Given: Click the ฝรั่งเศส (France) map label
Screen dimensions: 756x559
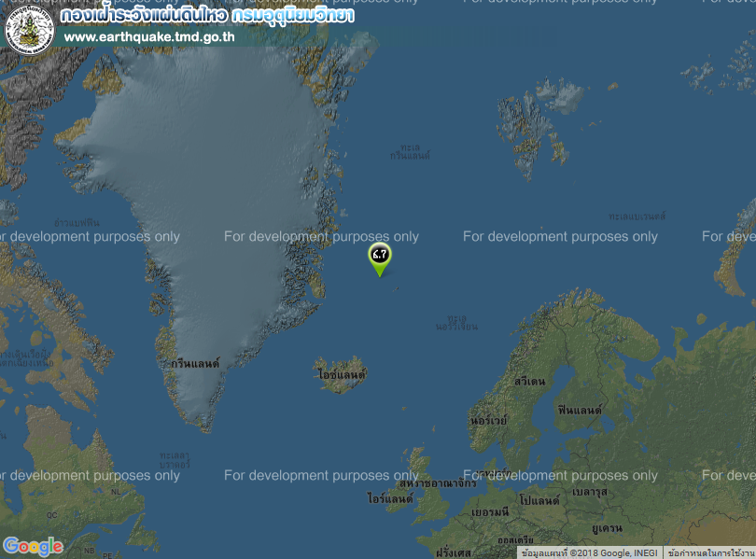Looking at the screenshot, I should (x=454, y=552).
